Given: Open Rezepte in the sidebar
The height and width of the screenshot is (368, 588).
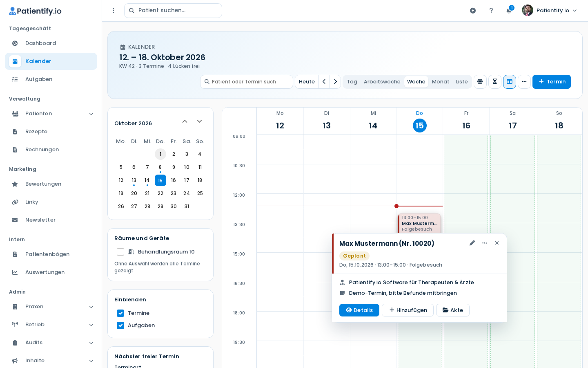Looking at the screenshot, I should click(51, 132).
